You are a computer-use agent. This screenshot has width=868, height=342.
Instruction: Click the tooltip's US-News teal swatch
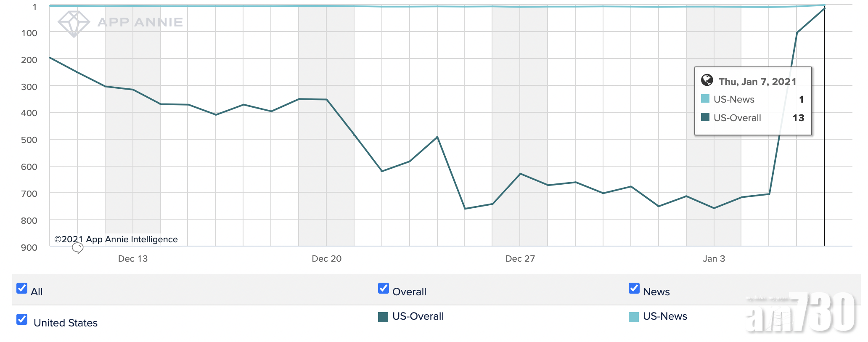pyautogui.click(x=705, y=99)
